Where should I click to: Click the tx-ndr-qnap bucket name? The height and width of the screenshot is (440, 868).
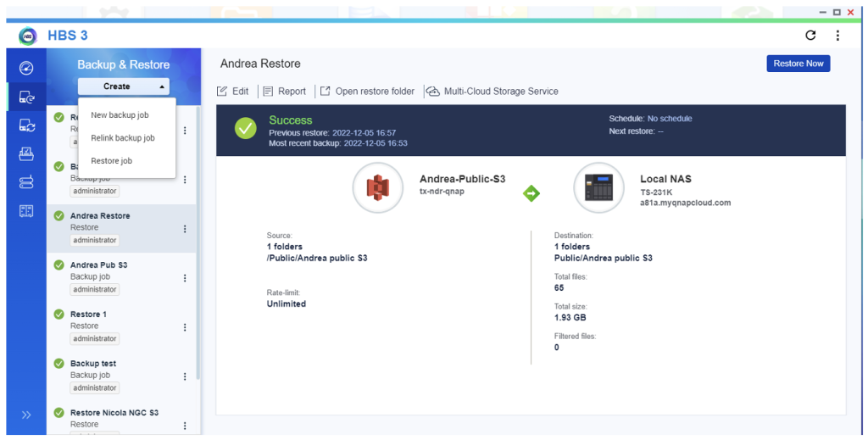click(442, 191)
